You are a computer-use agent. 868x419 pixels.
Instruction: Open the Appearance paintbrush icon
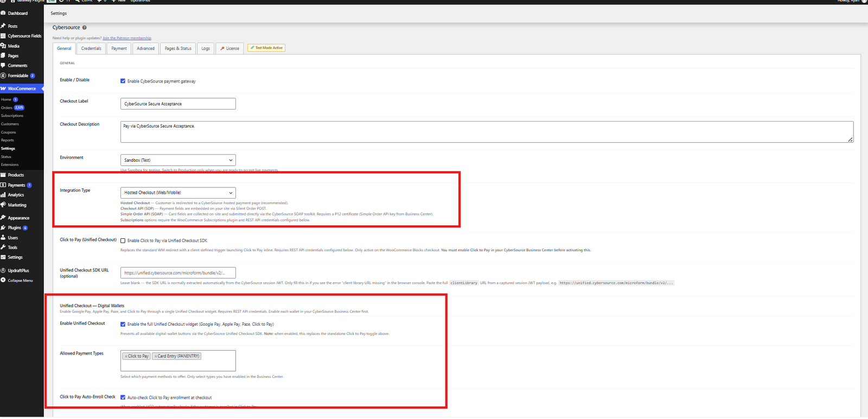[3, 218]
